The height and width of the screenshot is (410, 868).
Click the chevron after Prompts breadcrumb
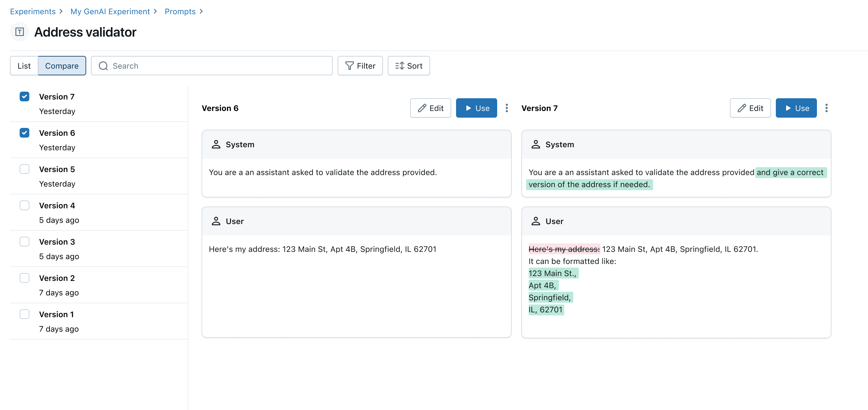tap(201, 11)
